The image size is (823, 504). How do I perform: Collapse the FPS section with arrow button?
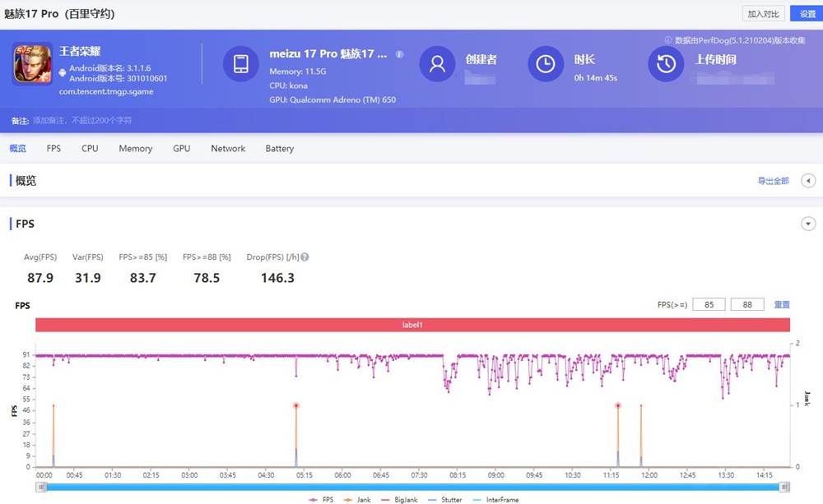click(x=808, y=224)
